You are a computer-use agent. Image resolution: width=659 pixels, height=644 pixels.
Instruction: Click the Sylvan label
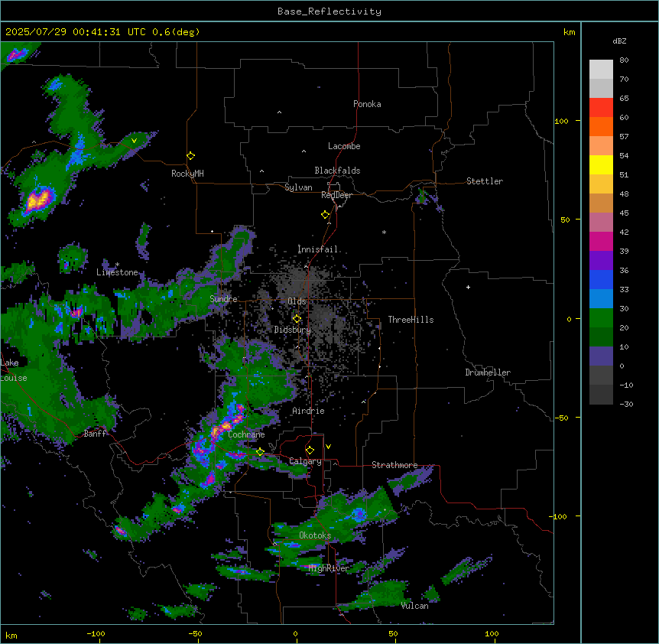[298, 187]
